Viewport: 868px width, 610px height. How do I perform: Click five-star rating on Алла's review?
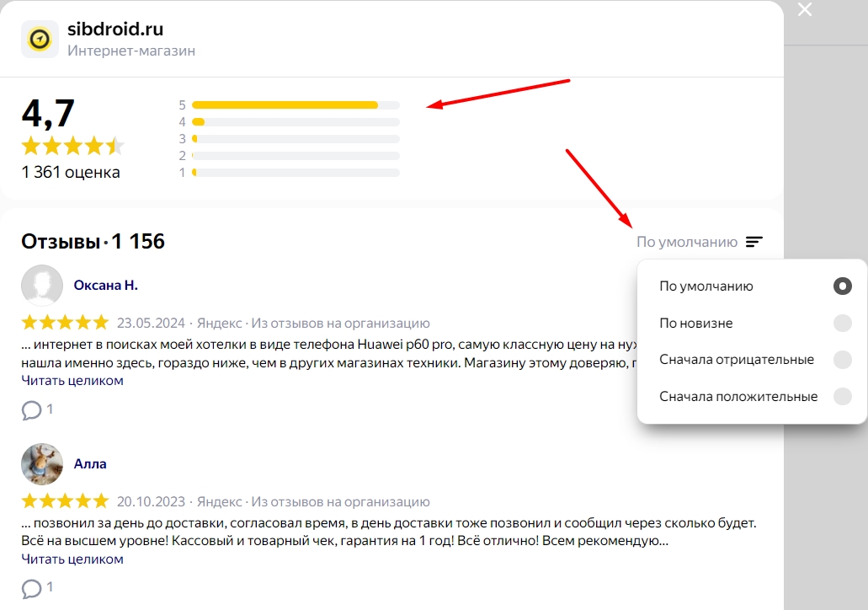point(65,501)
